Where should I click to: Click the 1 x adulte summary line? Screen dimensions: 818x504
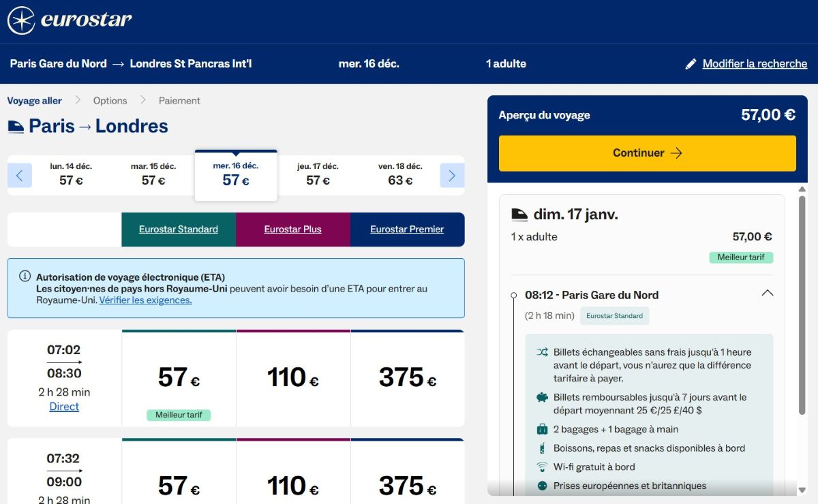tap(534, 237)
